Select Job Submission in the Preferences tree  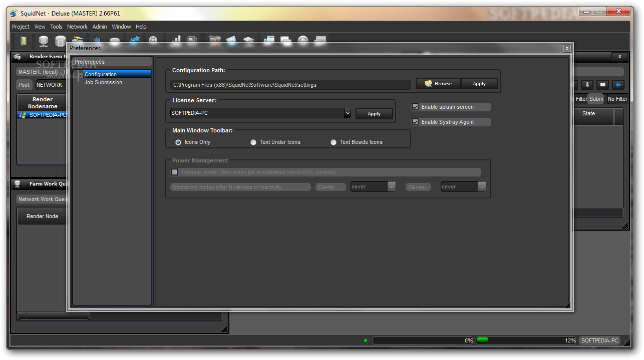tap(103, 82)
